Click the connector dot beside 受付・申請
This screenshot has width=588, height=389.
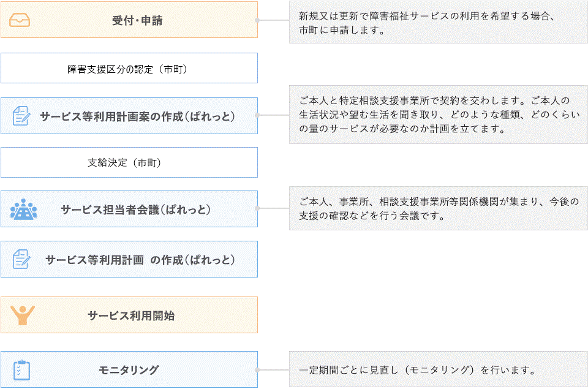257,20
